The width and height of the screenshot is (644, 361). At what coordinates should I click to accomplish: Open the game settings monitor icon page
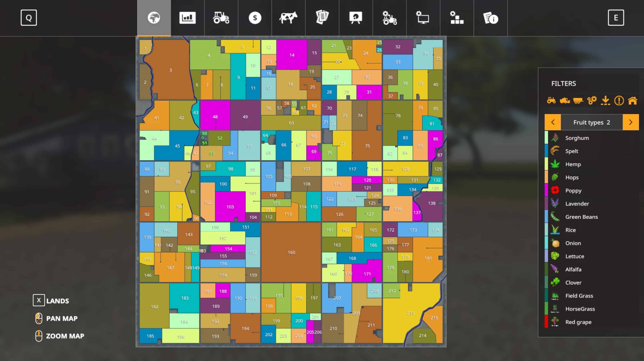423,18
